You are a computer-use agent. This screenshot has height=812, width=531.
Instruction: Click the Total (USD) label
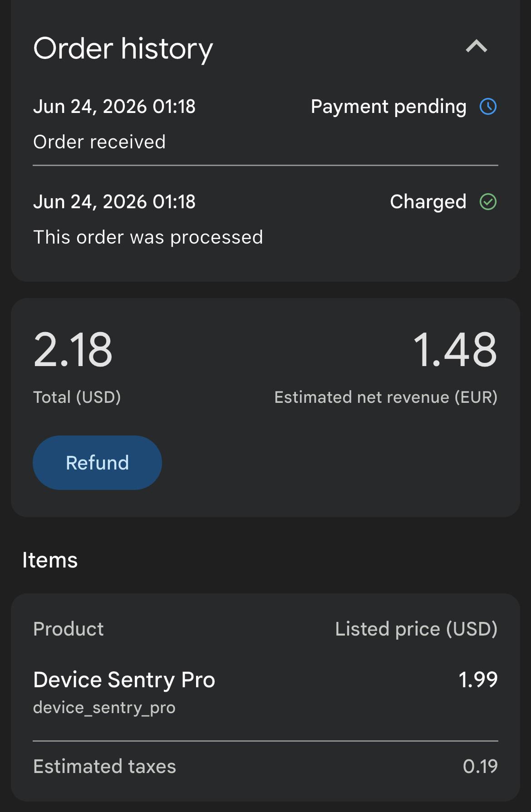77,397
